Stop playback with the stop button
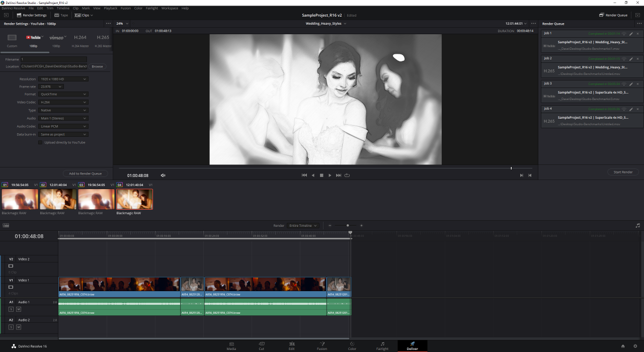Image resolution: width=644 pixels, height=352 pixels. tap(321, 175)
